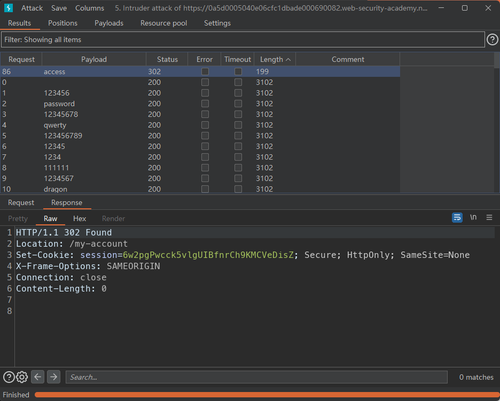The image size is (500, 401).
Task: Open the Request message tab
Action: point(21,203)
